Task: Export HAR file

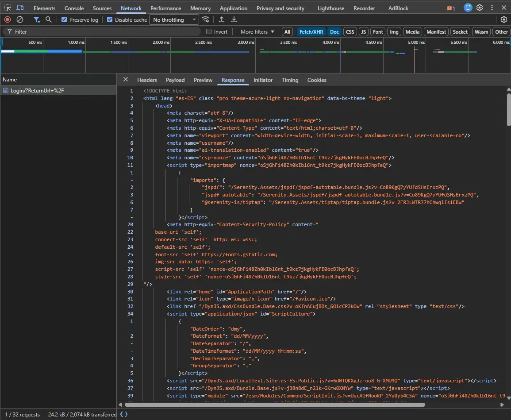Action: click(234, 19)
